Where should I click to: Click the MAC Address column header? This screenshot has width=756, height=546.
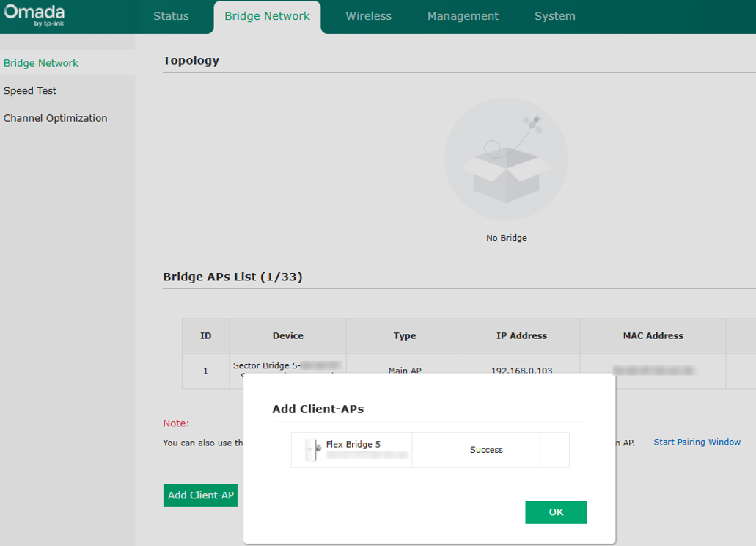[x=653, y=335]
